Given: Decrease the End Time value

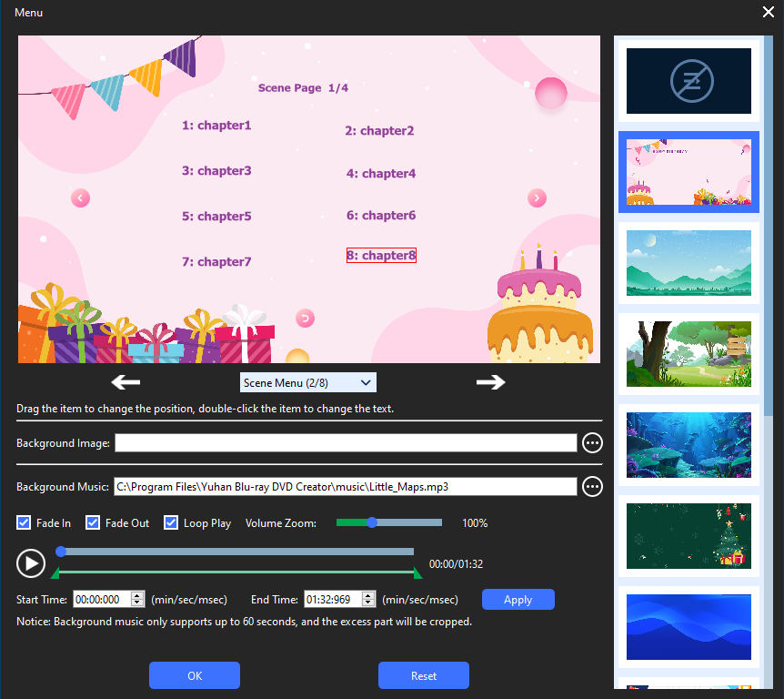Looking at the screenshot, I should [x=368, y=603].
